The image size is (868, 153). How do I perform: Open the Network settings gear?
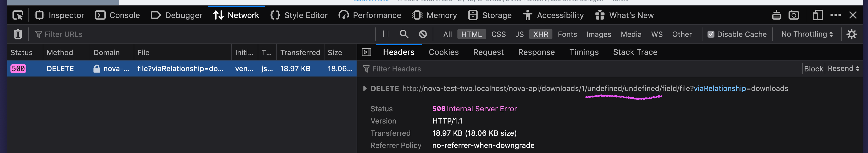[852, 34]
